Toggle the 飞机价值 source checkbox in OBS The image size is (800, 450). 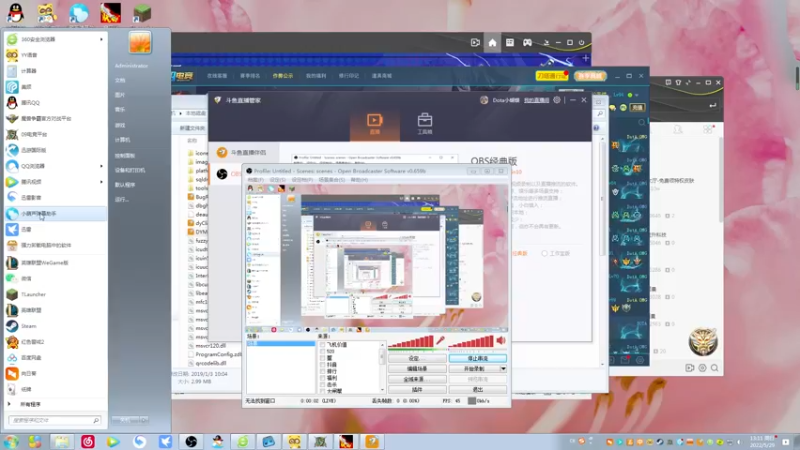322,345
